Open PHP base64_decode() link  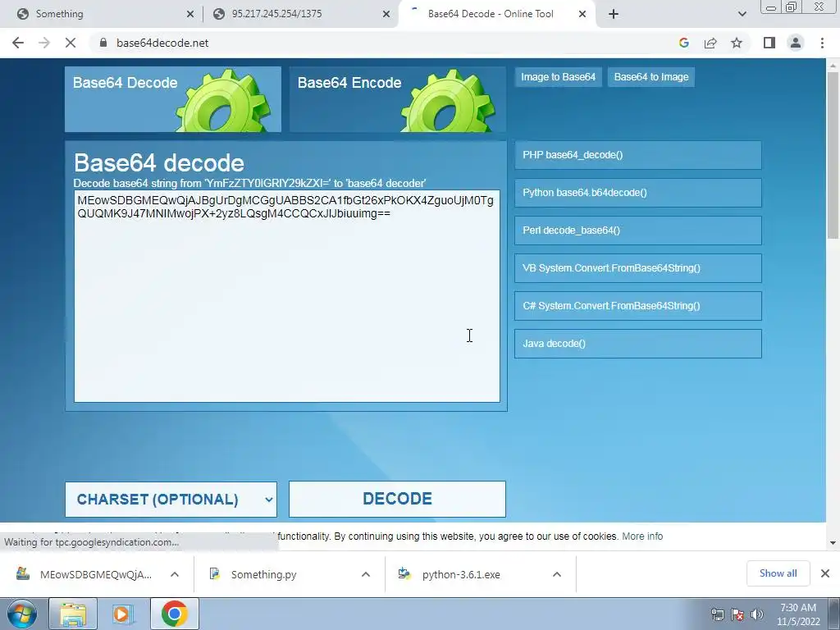(x=638, y=155)
